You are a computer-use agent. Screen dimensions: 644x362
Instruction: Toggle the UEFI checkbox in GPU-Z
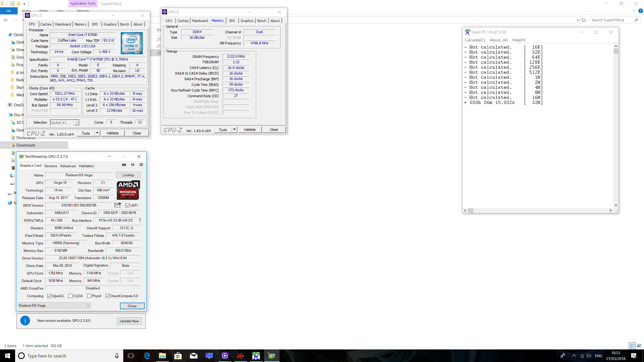[x=127, y=205]
